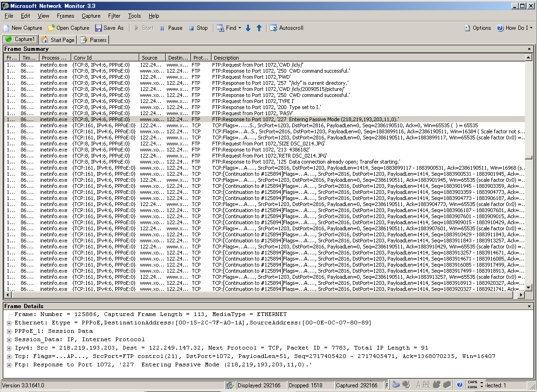Open the Find dropdown arrow
The height and width of the screenshot is (392, 537).
240,28
